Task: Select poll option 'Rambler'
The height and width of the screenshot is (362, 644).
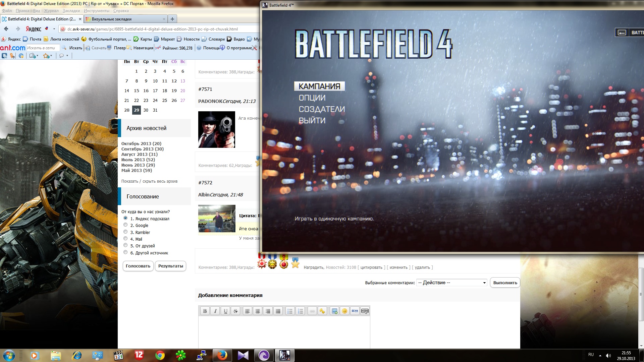Action: pos(125,232)
